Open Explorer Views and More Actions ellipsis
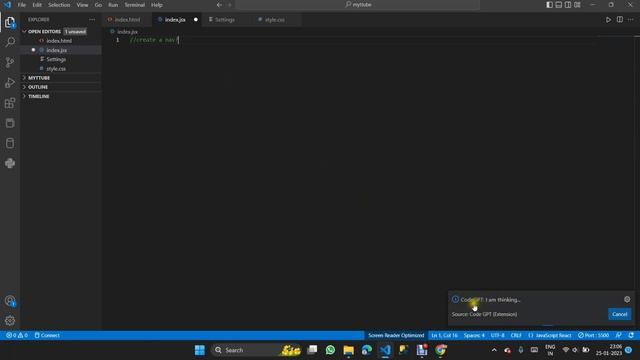The height and width of the screenshot is (360, 640). coord(92,20)
